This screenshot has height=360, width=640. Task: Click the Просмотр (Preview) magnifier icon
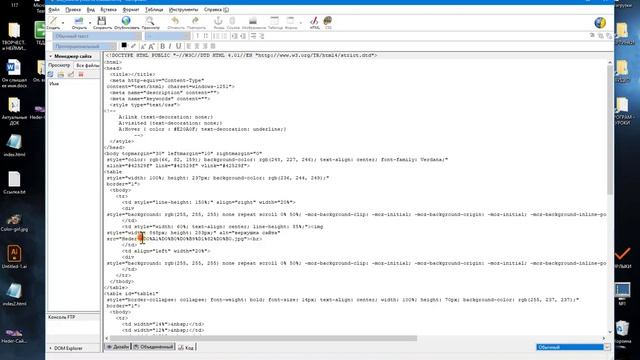pos(150,21)
